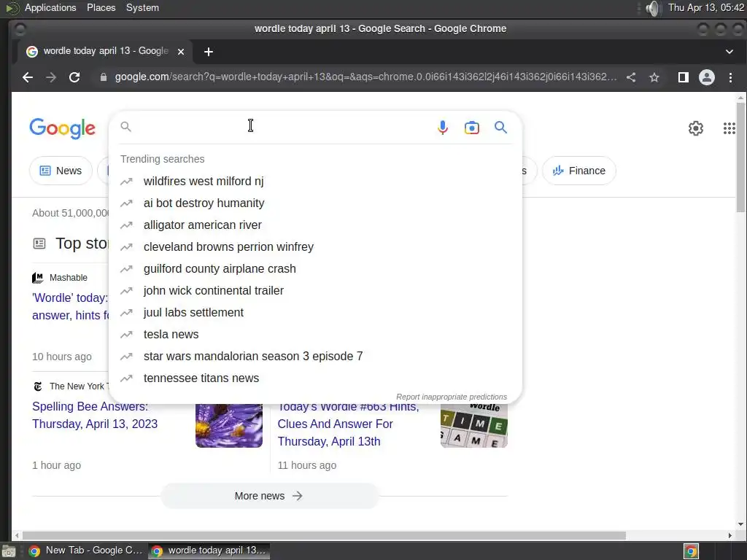The height and width of the screenshot is (560, 747).
Task: Select suggestion john wick continental trailer
Action: pyautogui.click(x=315, y=291)
